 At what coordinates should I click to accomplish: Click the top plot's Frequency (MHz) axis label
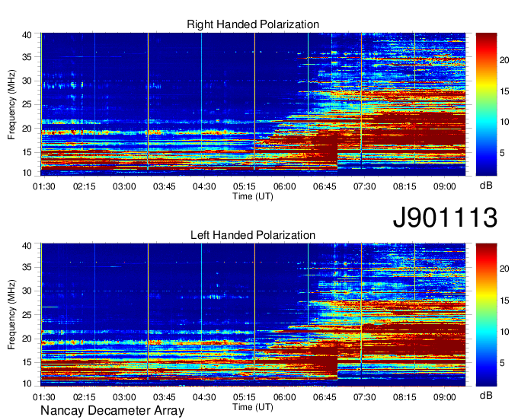tap(11, 104)
